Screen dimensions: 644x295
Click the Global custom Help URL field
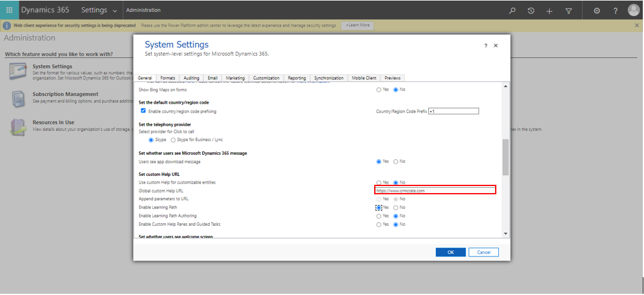(x=435, y=190)
